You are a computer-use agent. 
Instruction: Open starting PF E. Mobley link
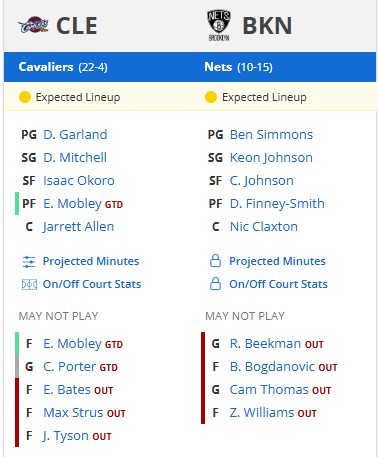point(72,204)
